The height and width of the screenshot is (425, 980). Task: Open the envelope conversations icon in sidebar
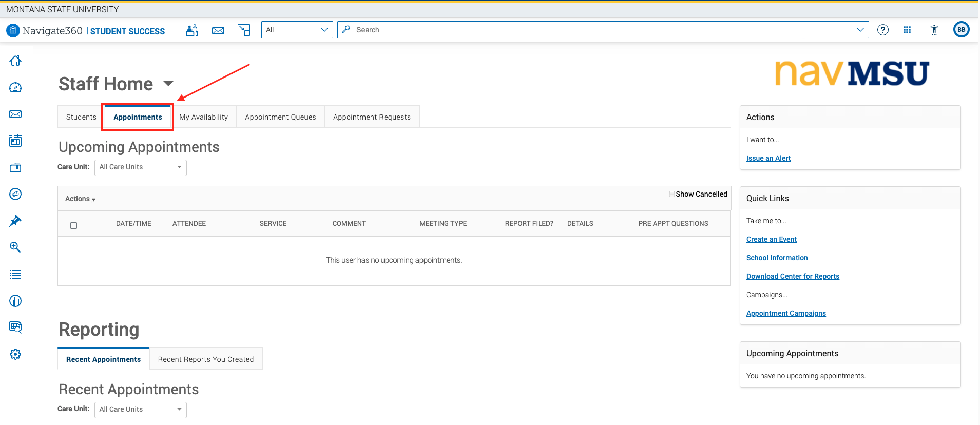point(15,114)
